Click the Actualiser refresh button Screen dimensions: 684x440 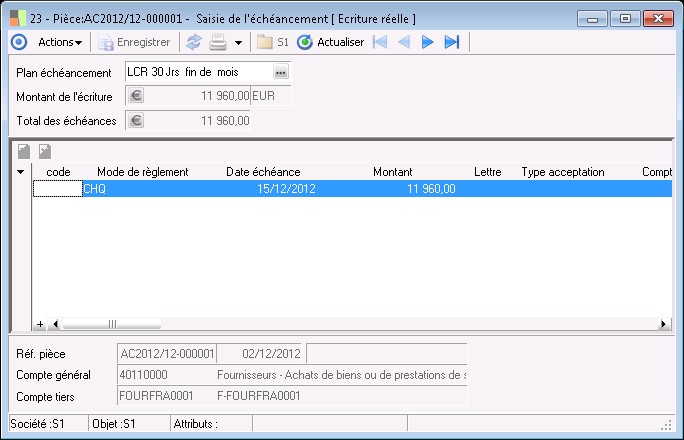point(330,42)
